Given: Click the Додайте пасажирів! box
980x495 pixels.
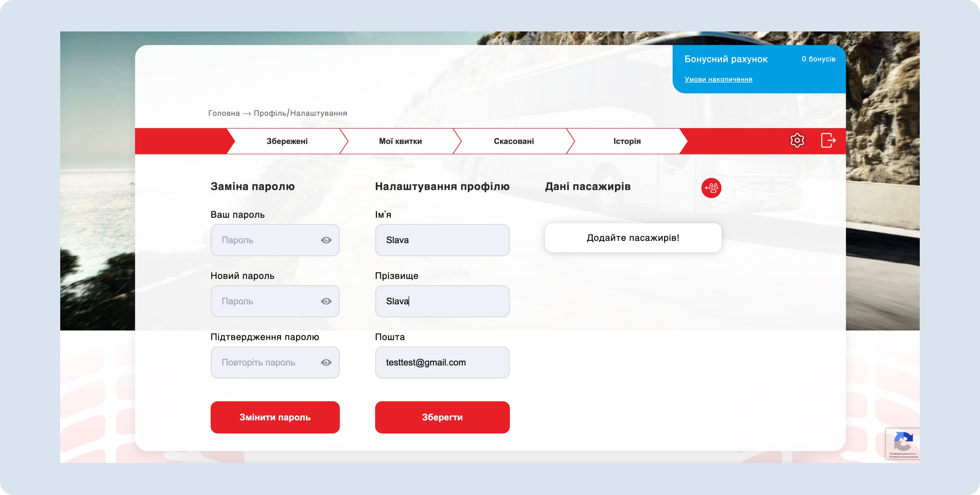Looking at the screenshot, I should 632,238.
